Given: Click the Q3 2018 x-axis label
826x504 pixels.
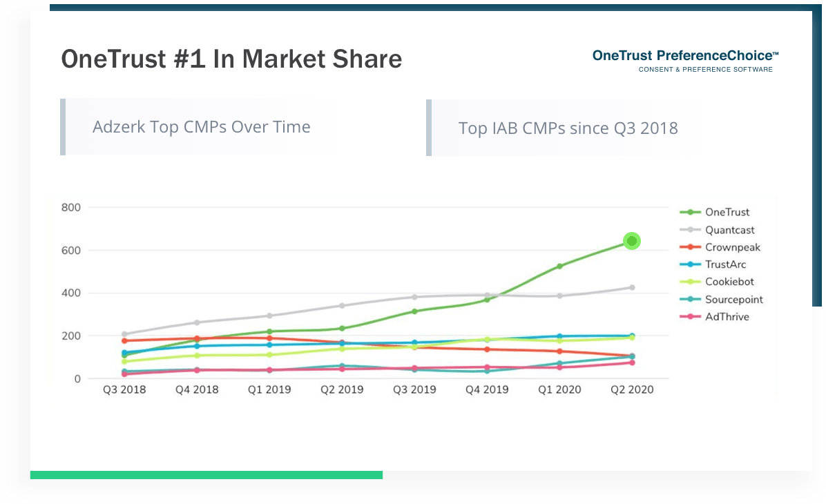Looking at the screenshot, I should (x=124, y=389).
